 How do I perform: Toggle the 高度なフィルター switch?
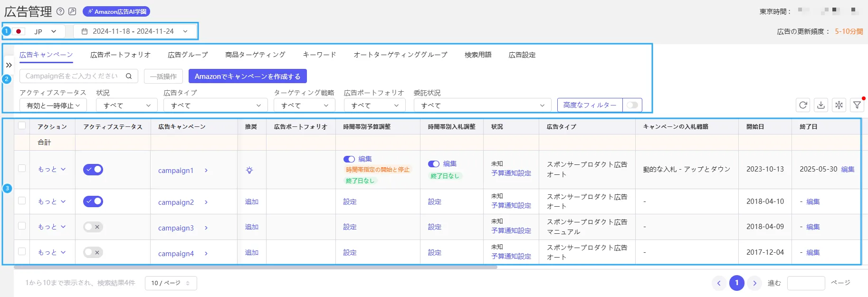coord(632,105)
